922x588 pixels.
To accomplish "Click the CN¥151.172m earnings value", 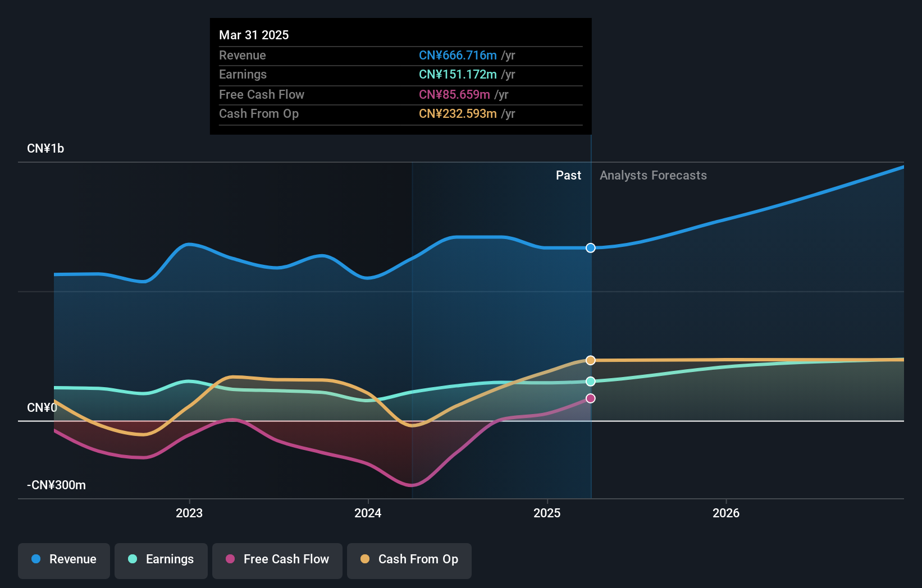I will click(458, 74).
